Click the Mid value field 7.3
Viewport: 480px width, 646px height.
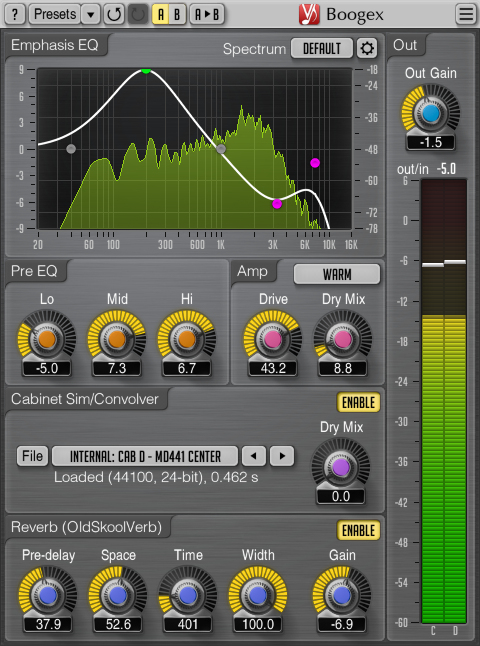pyautogui.click(x=117, y=368)
